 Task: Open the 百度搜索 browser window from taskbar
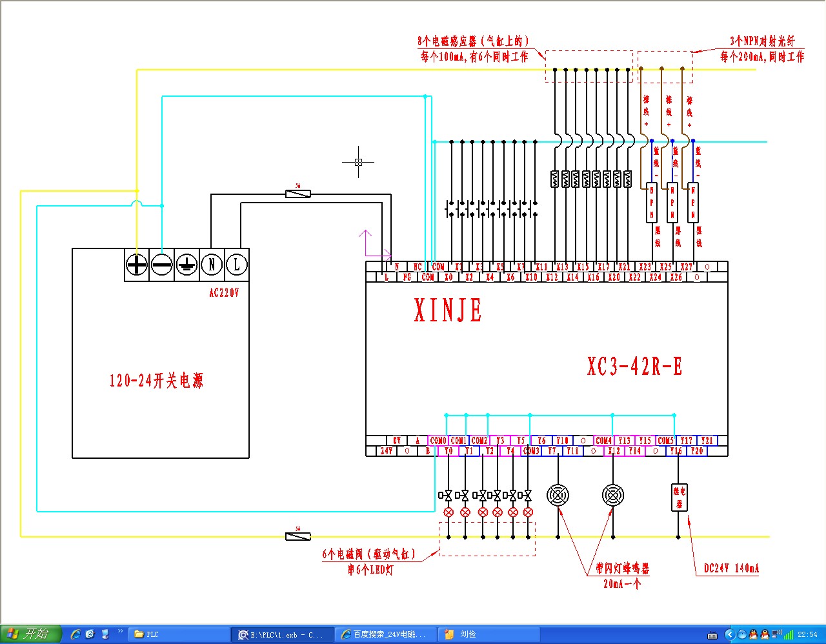(387, 634)
